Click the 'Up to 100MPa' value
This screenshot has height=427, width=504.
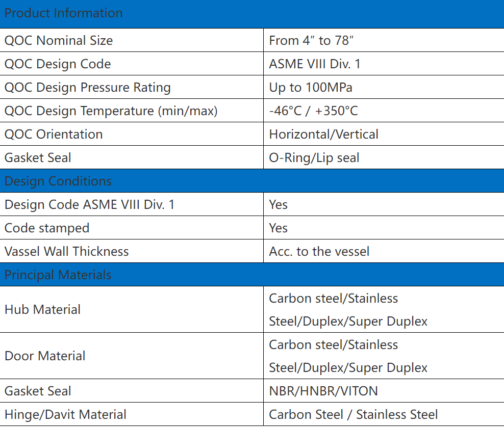311,87
